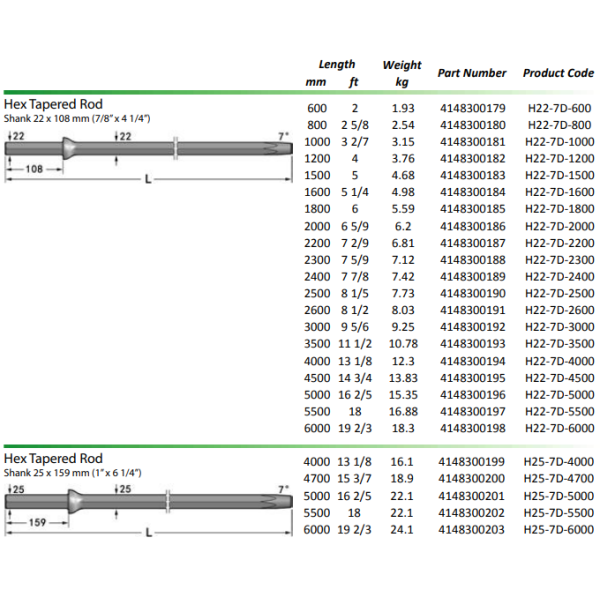This screenshot has width=600, height=600.
Task: Click part number 4148300183
Action: 473,175
